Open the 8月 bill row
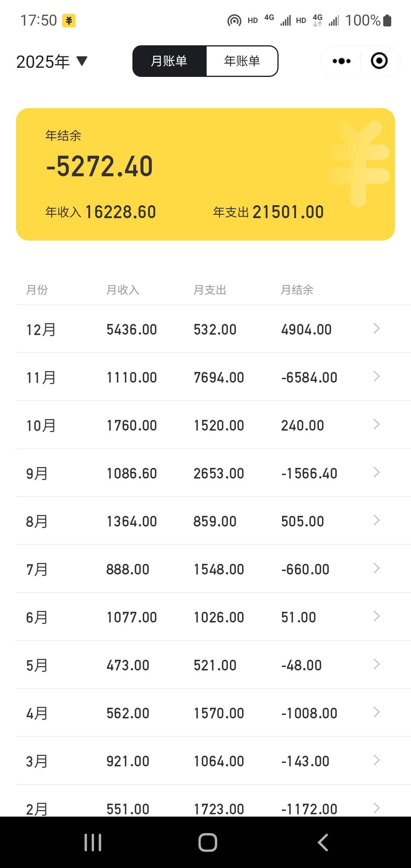The image size is (411, 868). [x=205, y=521]
